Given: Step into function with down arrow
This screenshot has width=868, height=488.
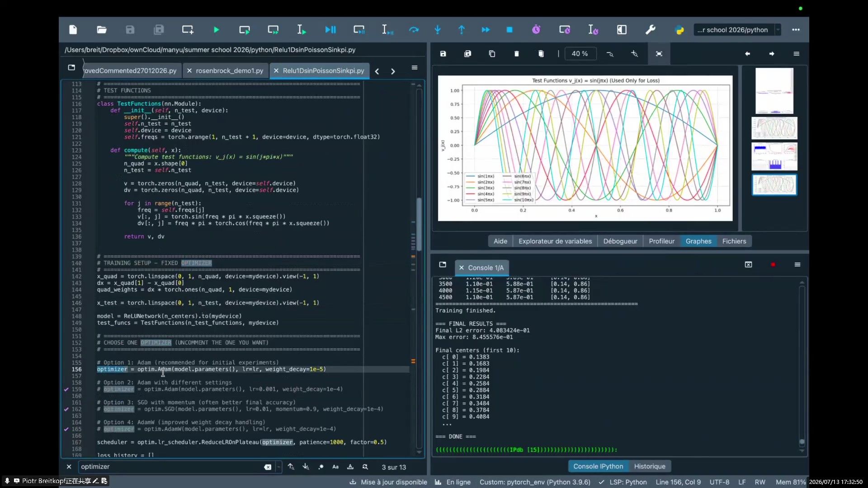Looking at the screenshot, I should (438, 30).
